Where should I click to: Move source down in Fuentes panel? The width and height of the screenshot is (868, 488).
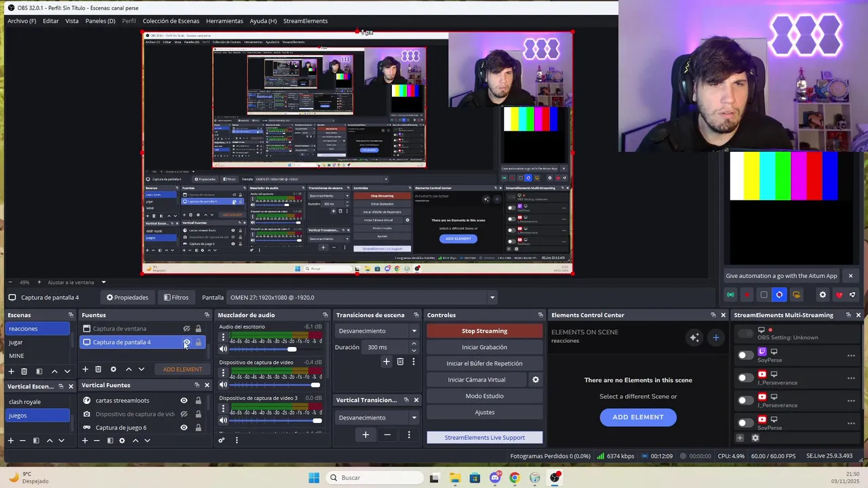tap(141, 369)
